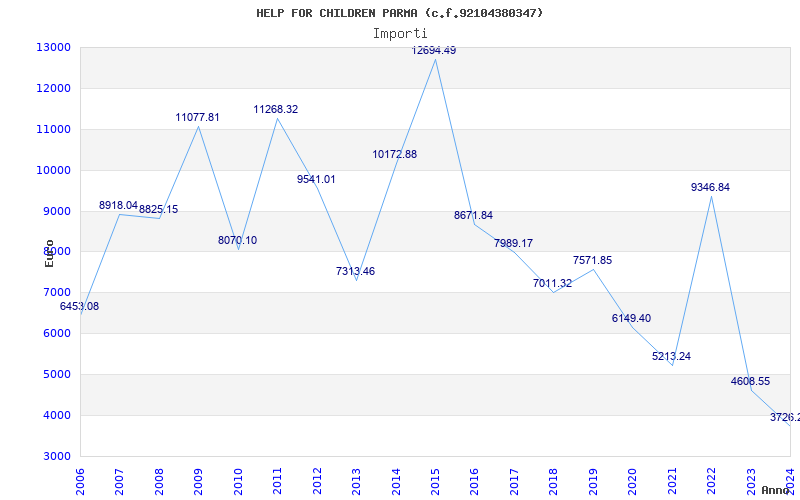Click the data label 7011.32
The width and height of the screenshot is (800, 500).
553,283
